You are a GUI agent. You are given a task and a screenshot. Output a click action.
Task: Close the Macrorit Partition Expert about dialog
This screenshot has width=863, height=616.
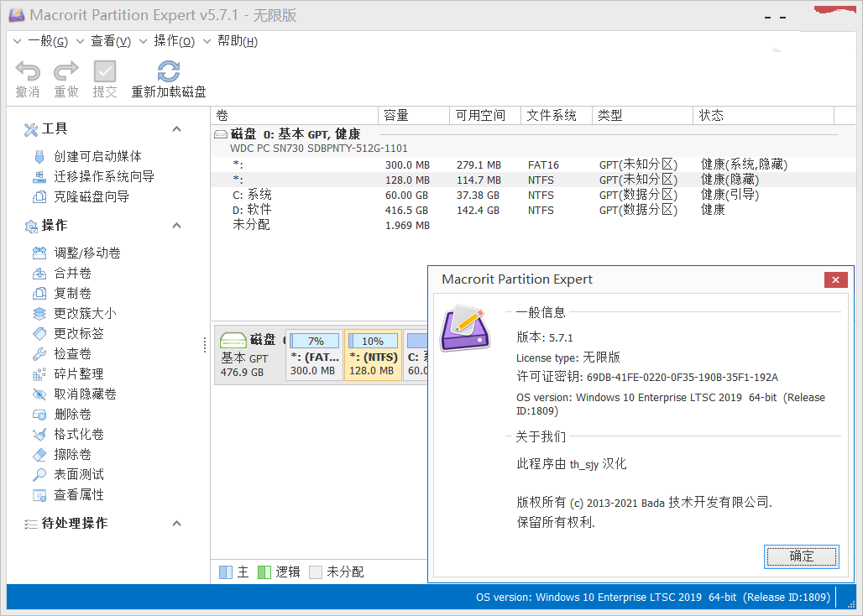834,280
